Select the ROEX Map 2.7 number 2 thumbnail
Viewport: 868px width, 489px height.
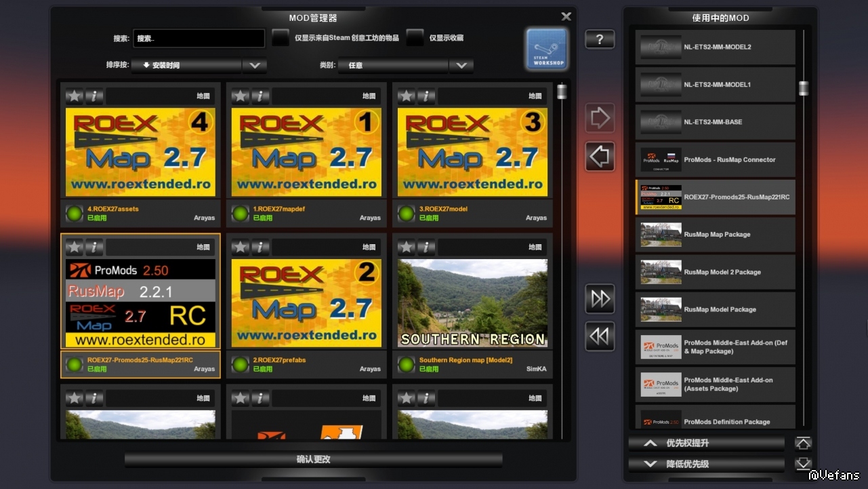pyautogui.click(x=306, y=303)
